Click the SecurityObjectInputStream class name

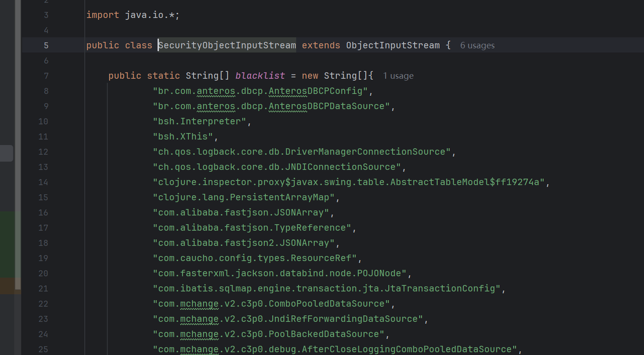tap(227, 45)
